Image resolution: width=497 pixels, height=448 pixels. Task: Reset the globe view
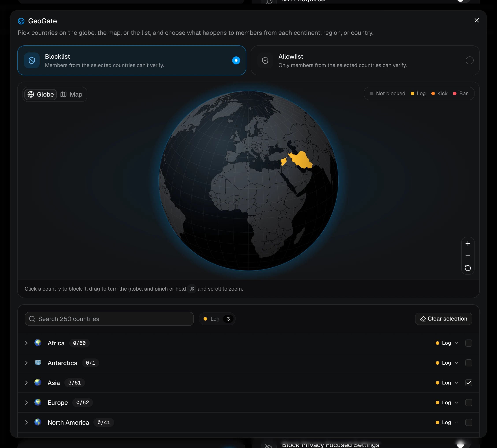468,268
